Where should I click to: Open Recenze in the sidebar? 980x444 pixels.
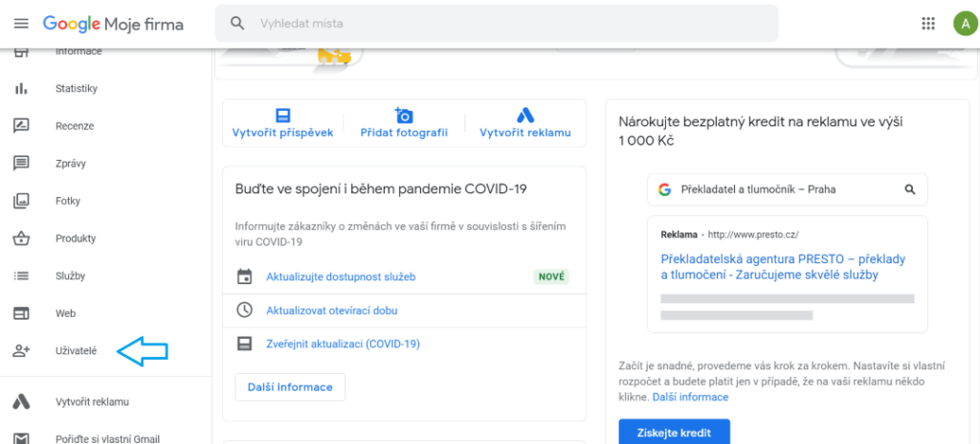75,126
